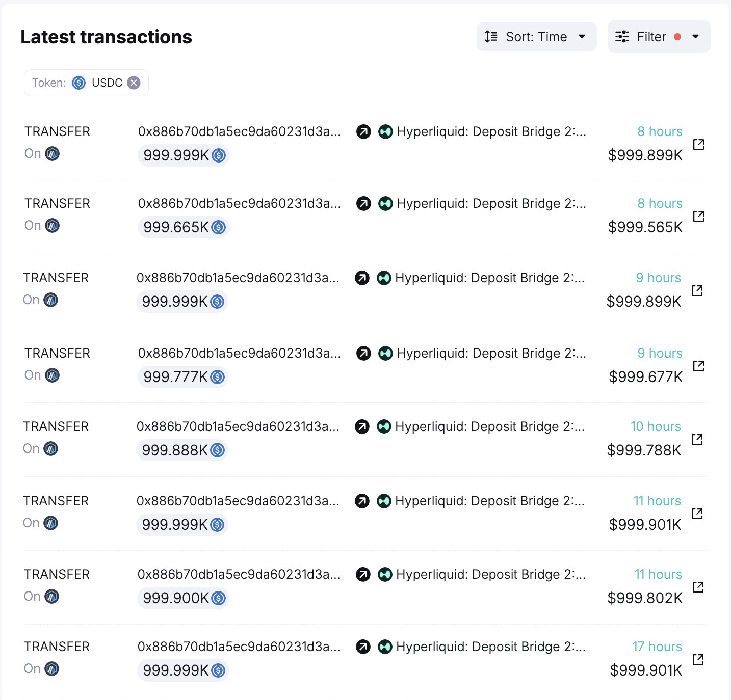
Task: Open external link for the 999.677K transfer
Action: (x=698, y=366)
